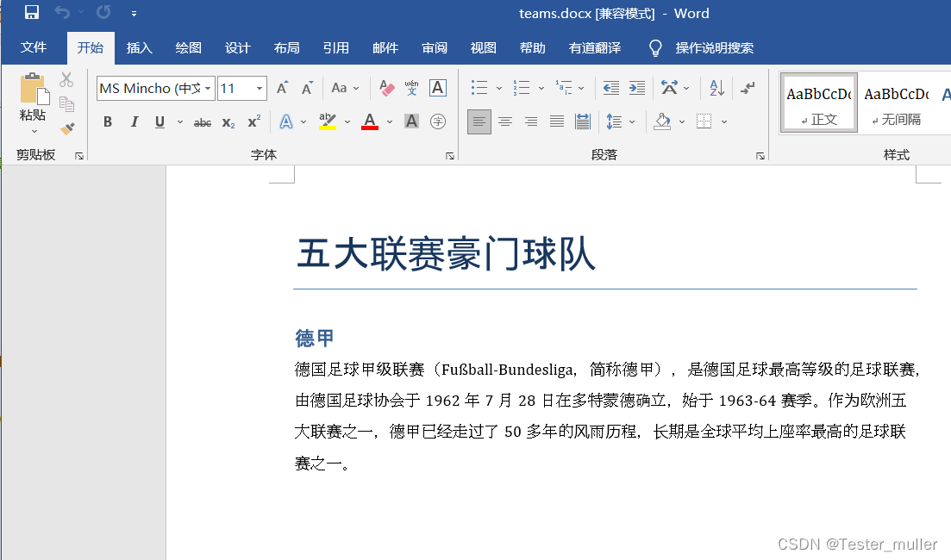Viewport: 951px width, 560px height.
Task: Select the 正文 style
Action: [x=817, y=102]
